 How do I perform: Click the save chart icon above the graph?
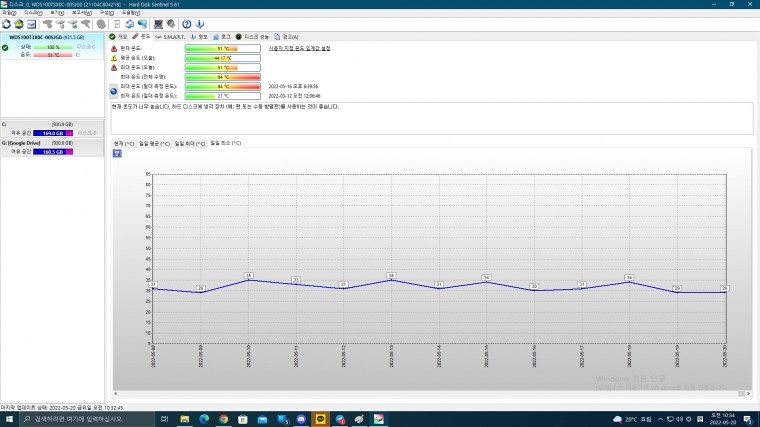click(117, 153)
